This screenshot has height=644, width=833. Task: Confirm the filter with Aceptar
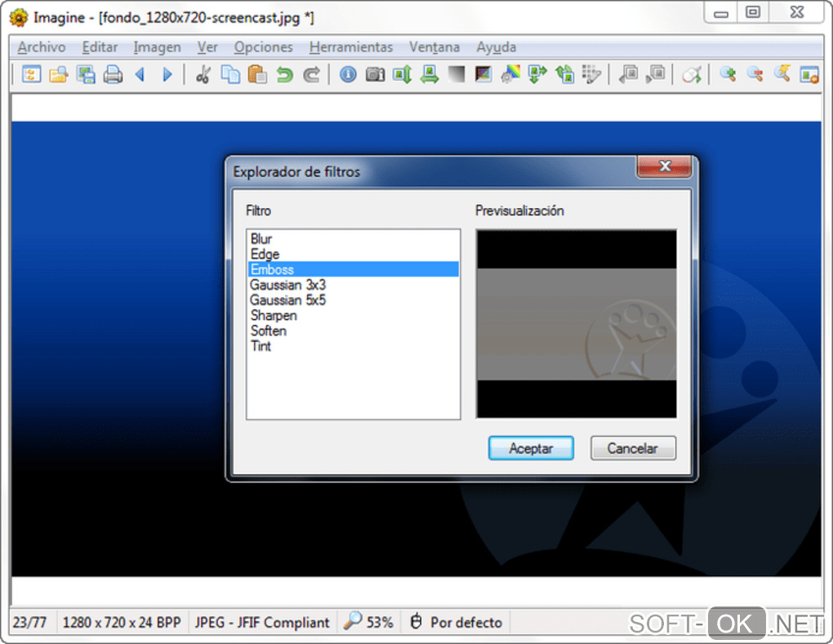[531, 448]
